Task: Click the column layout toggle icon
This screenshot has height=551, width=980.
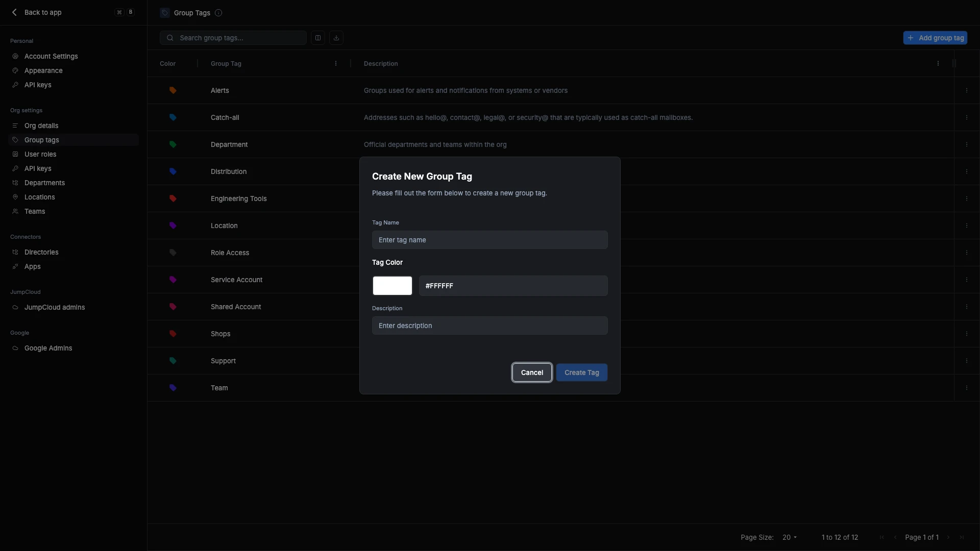Action: click(318, 38)
